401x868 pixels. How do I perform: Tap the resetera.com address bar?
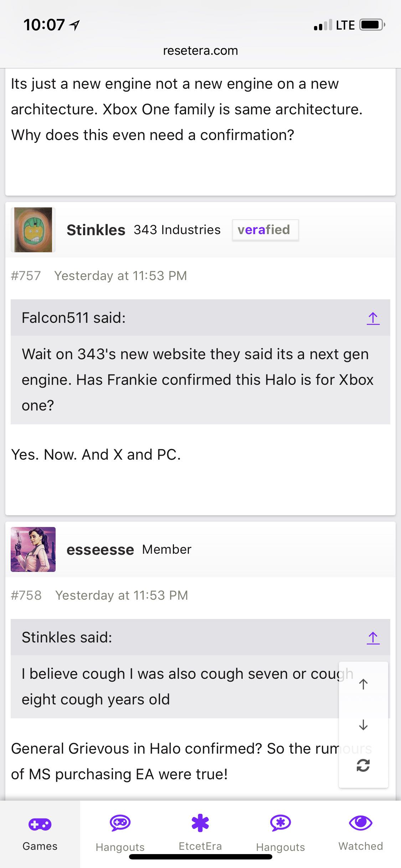[200, 51]
